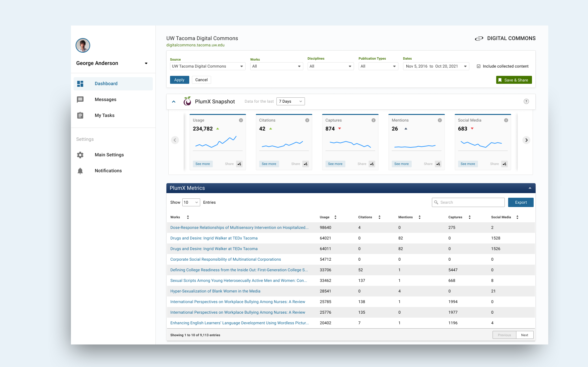The height and width of the screenshot is (367, 588).
Task: Click the Search input field
Action: [468, 202]
